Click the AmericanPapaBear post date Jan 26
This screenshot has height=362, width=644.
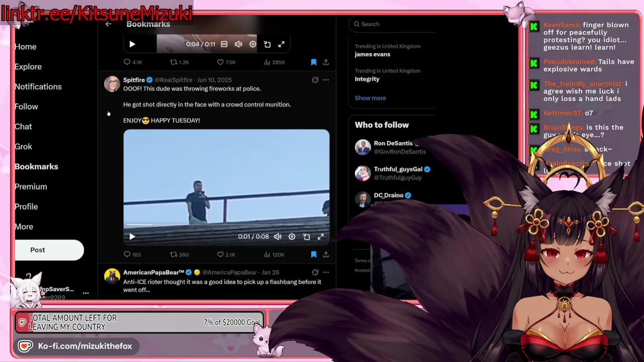click(x=270, y=273)
